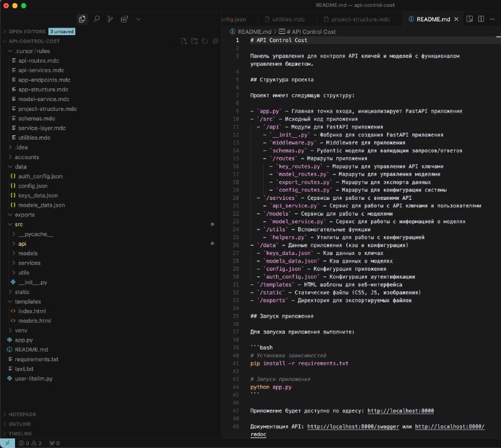Collapse the data folder

pyautogui.click(x=21, y=167)
